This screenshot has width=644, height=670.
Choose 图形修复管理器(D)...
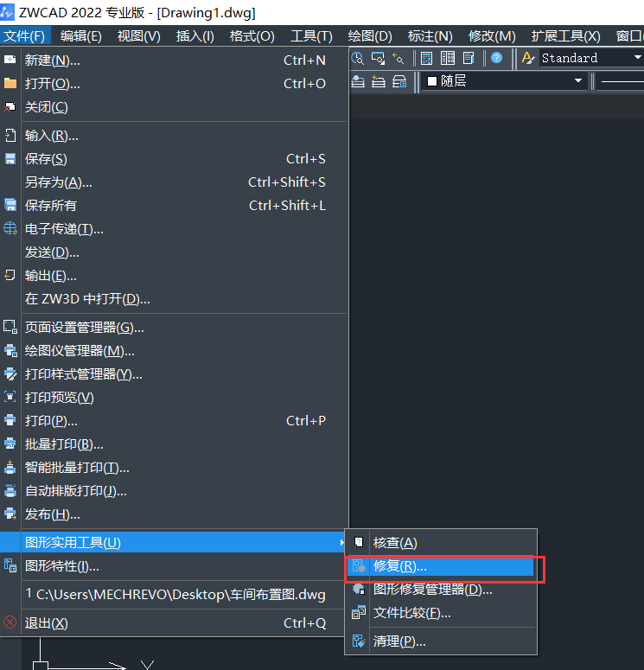tap(440, 590)
